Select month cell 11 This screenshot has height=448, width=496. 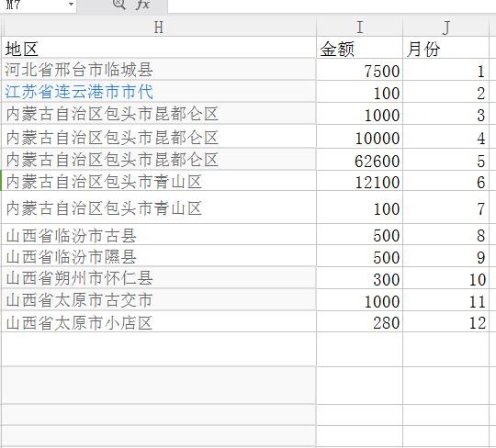click(x=446, y=299)
